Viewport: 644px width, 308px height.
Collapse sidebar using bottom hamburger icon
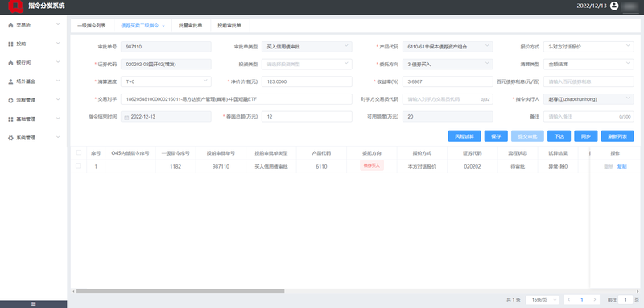tap(33, 304)
